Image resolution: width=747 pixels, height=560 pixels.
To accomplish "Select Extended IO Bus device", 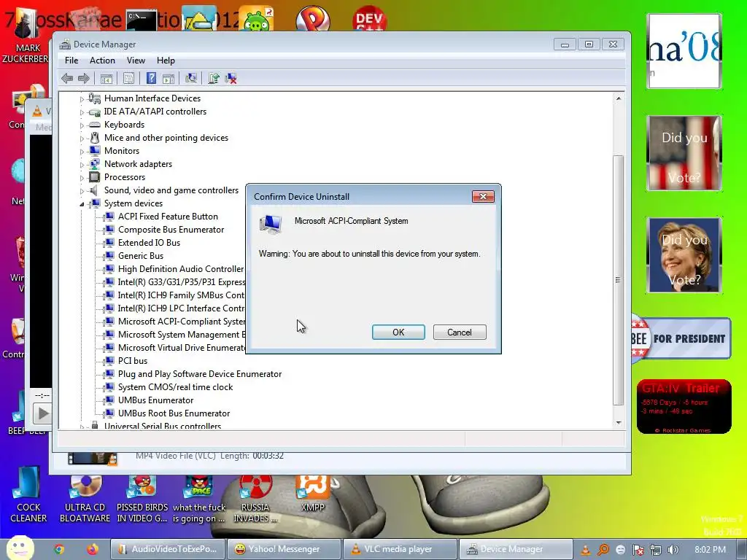I will coord(149,243).
